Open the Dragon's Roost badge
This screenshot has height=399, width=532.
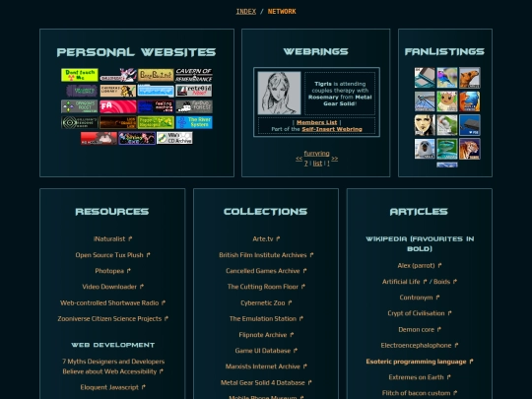(80, 106)
